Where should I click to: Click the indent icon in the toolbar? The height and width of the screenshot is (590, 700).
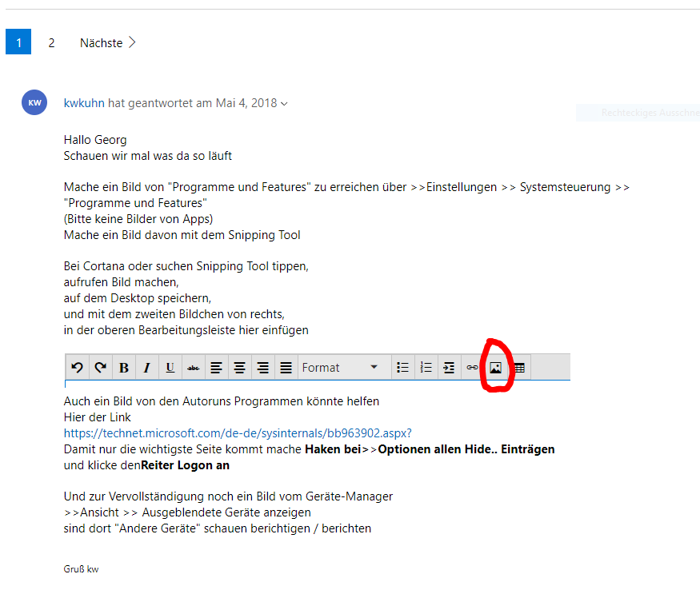(x=449, y=367)
